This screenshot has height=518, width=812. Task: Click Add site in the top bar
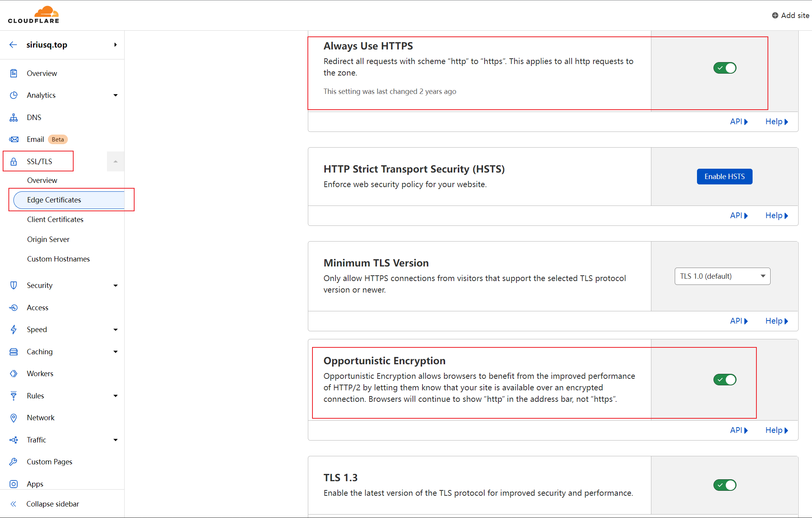coord(791,15)
